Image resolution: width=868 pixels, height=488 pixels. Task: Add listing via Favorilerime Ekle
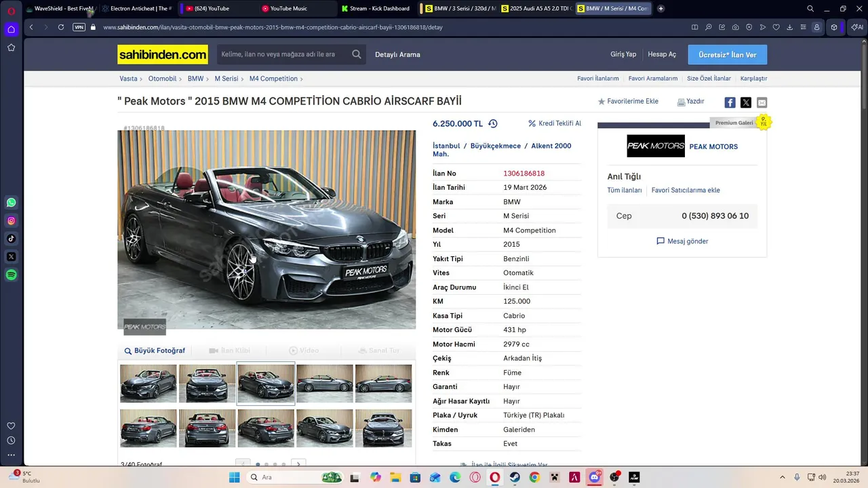point(628,102)
